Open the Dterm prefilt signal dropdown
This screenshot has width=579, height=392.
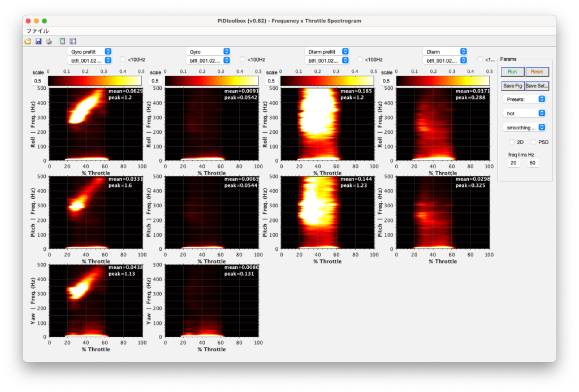tap(326, 51)
